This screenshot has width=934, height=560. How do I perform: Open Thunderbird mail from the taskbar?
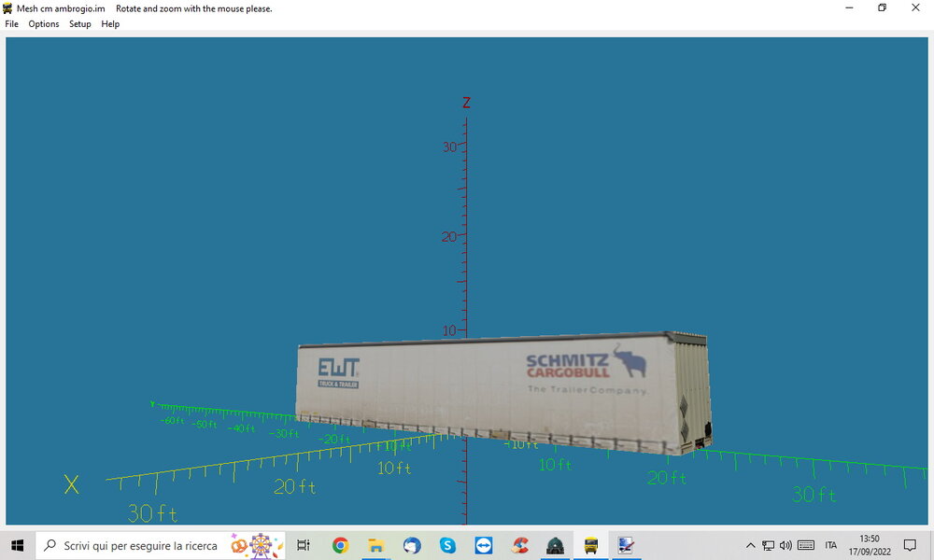tap(412, 545)
